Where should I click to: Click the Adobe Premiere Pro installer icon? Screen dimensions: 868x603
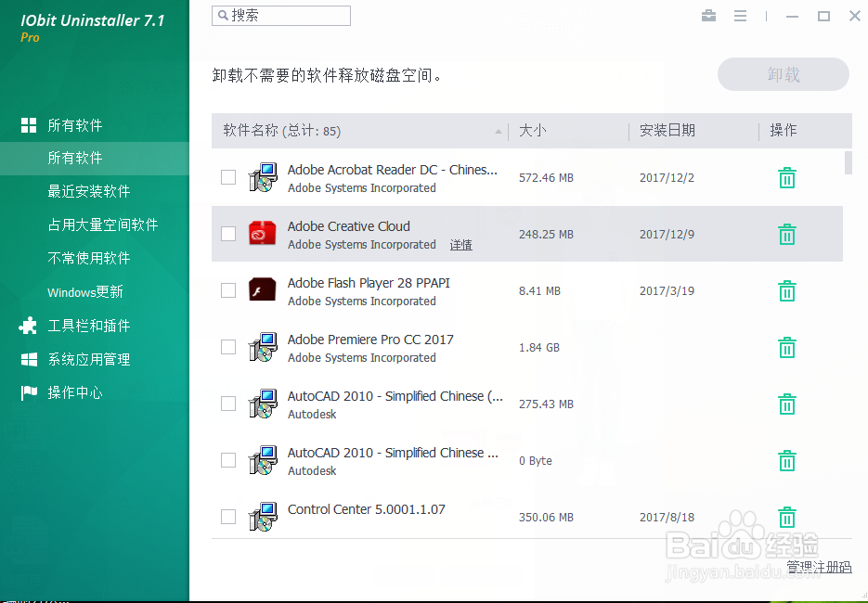(263, 347)
